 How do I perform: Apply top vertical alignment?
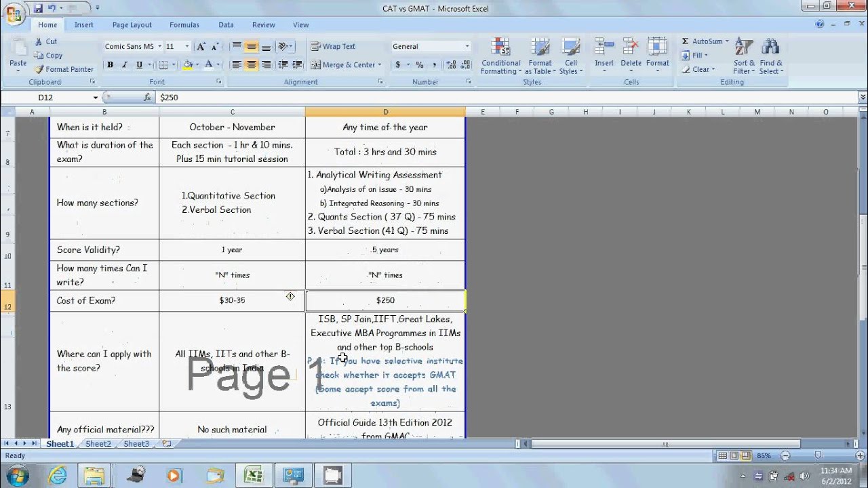click(237, 47)
